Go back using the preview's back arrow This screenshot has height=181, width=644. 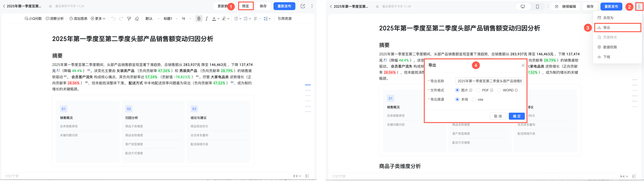pos(331,6)
